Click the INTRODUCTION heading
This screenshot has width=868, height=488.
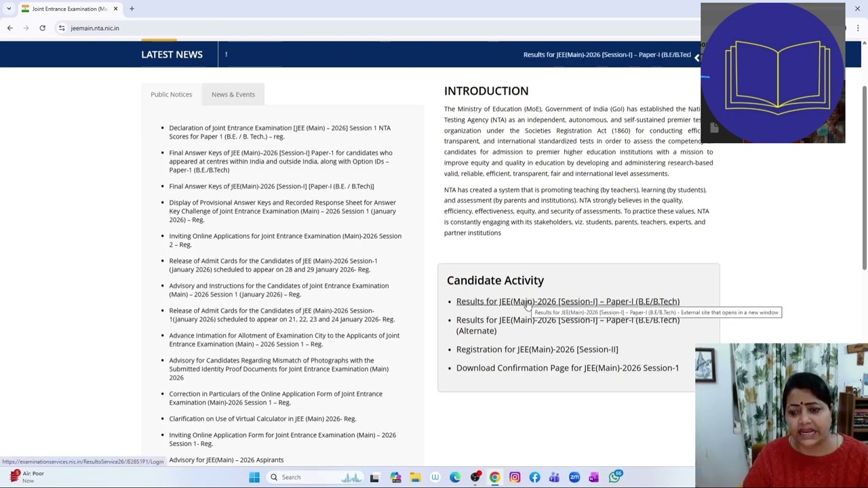point(486,91)
